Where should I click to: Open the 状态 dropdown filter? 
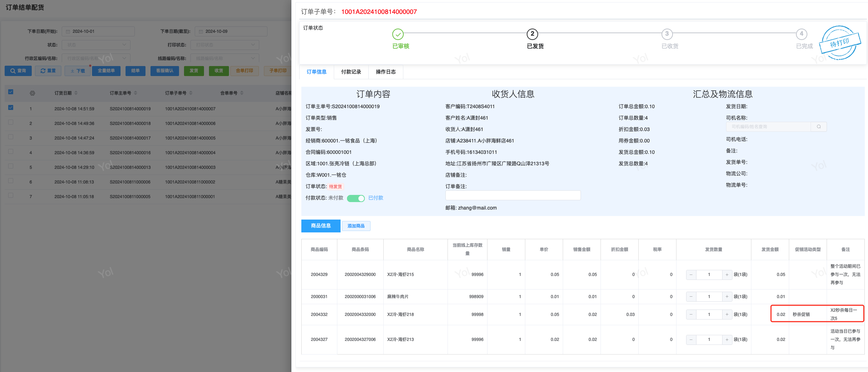point(96,45)
